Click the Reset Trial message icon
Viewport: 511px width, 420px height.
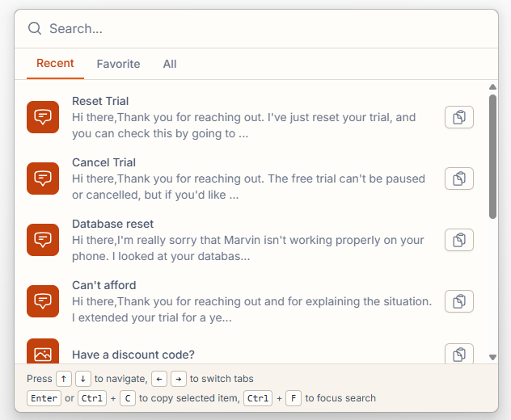tap(43, 117)
